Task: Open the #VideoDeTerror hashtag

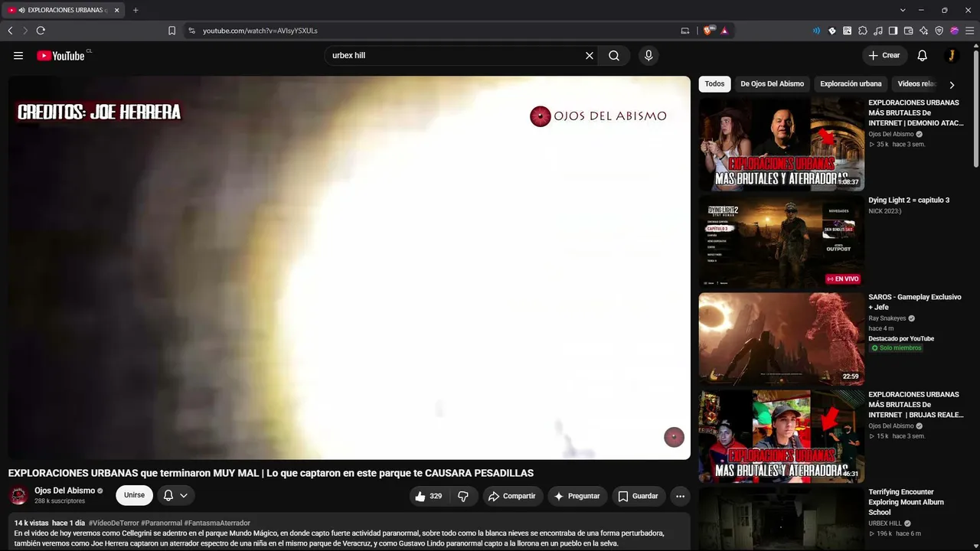Action: coord(114,523)
